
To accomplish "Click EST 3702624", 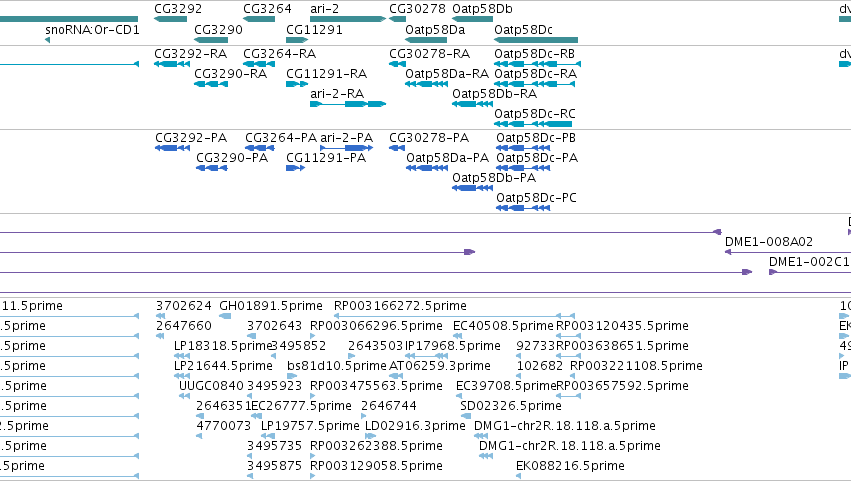I will coord(183,306).
